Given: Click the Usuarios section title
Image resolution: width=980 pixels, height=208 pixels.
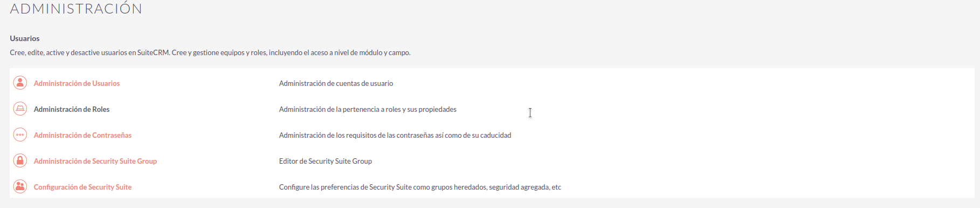Looking at the screenshot, I should [x=25, y=38].
